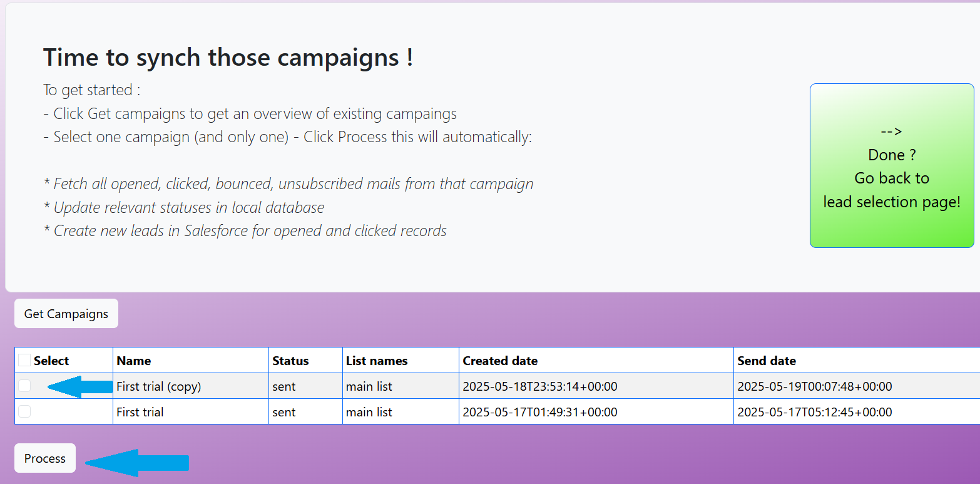The image size is (980, 484).
Task: Click sent status in First trial (copy) row
Action: click(x=284, y=386)
